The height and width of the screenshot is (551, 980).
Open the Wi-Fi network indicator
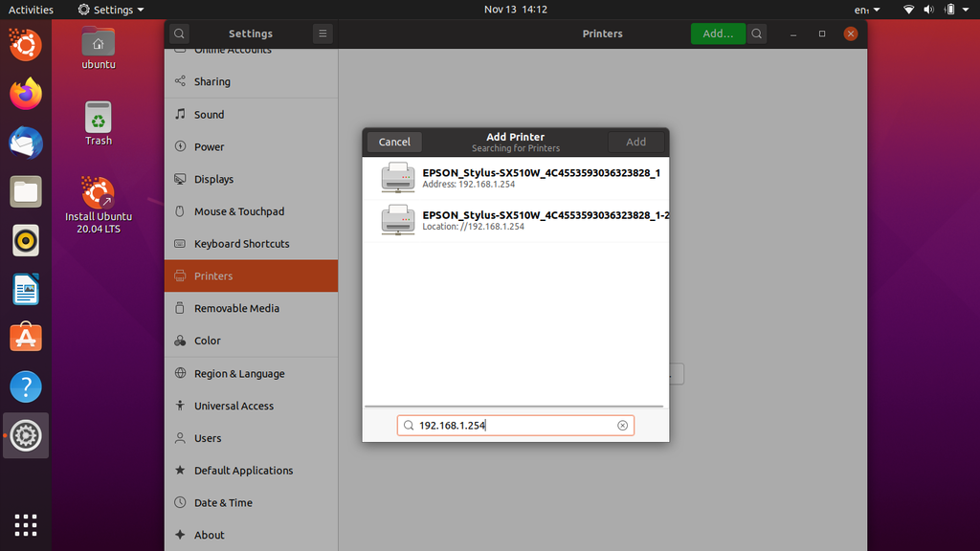(909, 10)
